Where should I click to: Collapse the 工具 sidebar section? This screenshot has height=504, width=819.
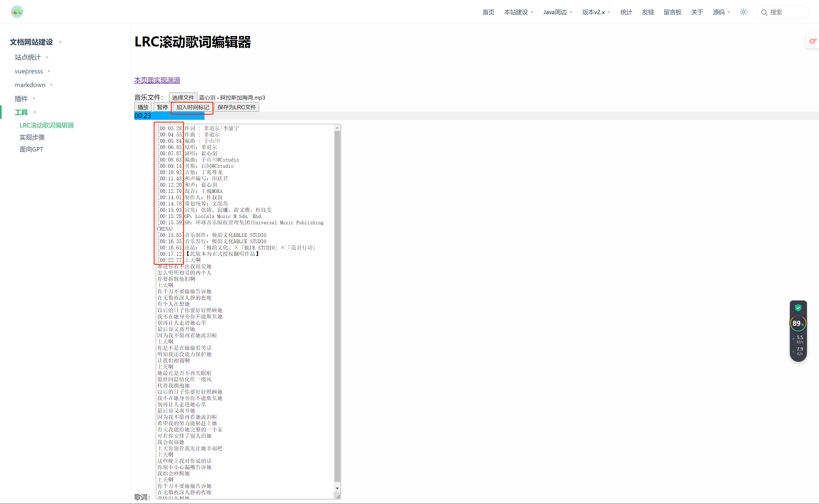point(21,112)
